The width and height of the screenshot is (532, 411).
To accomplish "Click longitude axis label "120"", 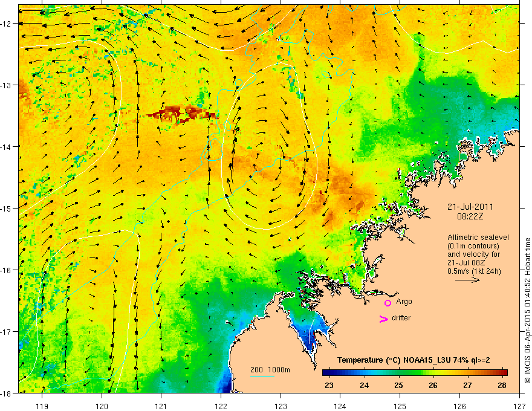I will 102,406.
